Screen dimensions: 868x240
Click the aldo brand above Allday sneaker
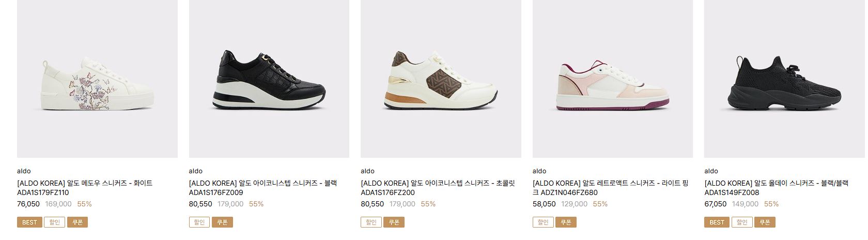click(711, 171)
